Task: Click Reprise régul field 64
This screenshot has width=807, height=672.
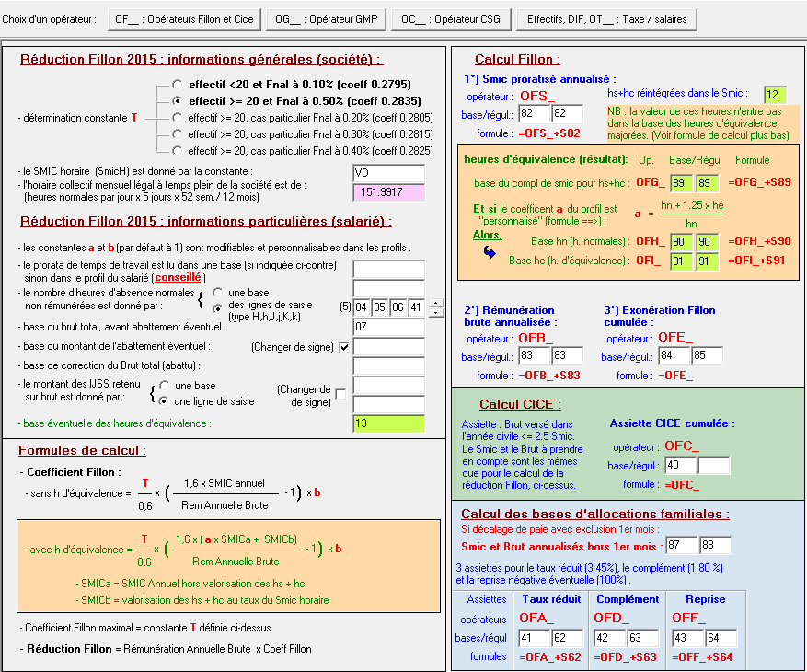Action: [721, 638]
